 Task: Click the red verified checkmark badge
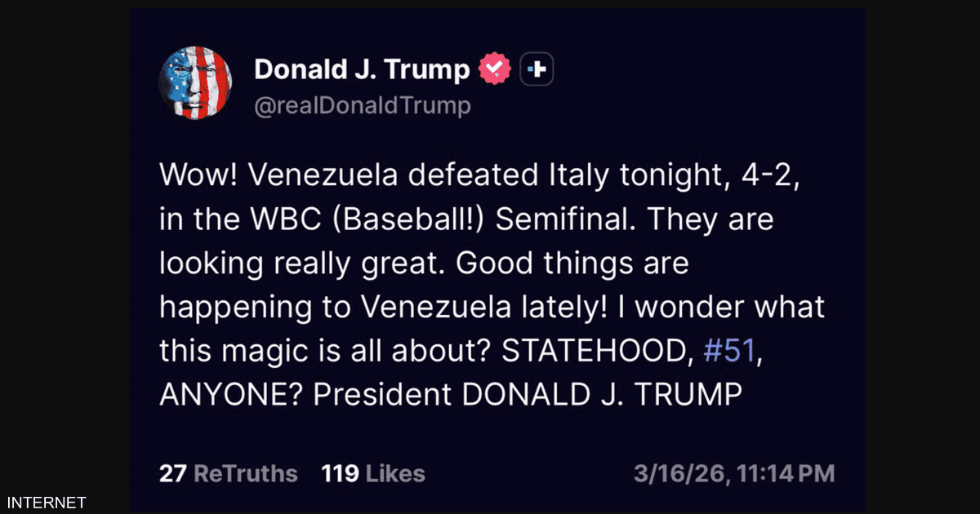[x=495, y=70]
